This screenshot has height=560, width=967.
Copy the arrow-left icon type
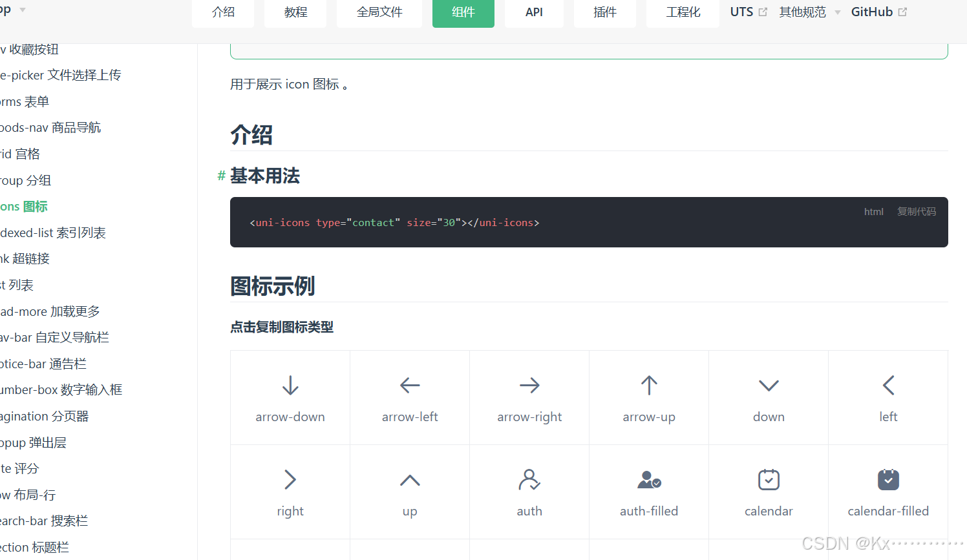(x=410, y=398)
